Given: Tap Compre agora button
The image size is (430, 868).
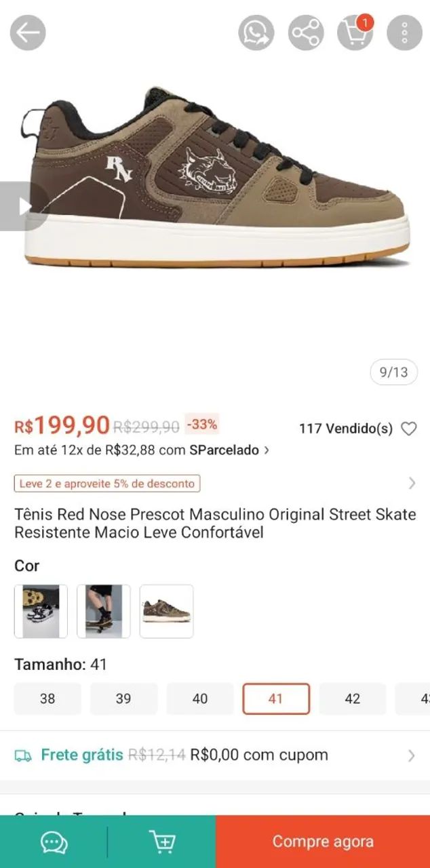Looking at the screenshot, I should click(323, 842).
